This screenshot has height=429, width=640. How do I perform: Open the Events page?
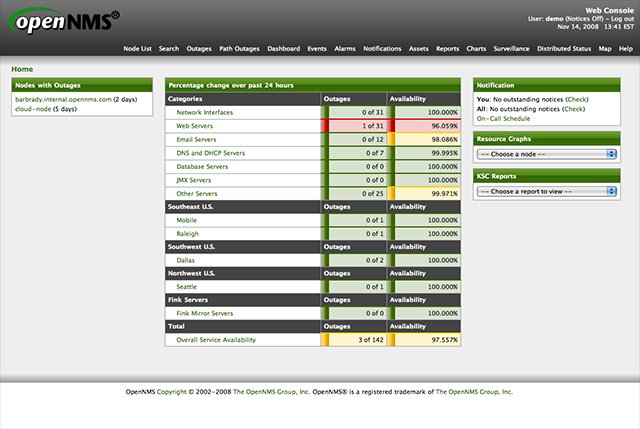(x=317, y=49)
